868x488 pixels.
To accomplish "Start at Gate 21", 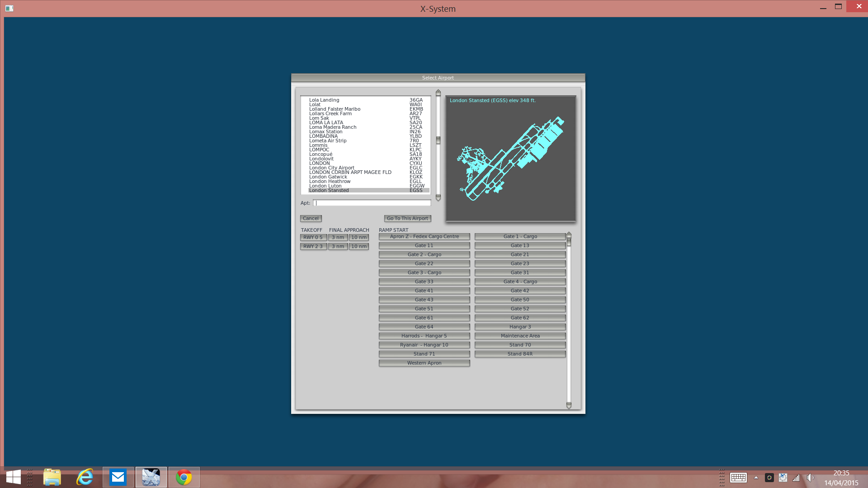I will tap(520, 254).
